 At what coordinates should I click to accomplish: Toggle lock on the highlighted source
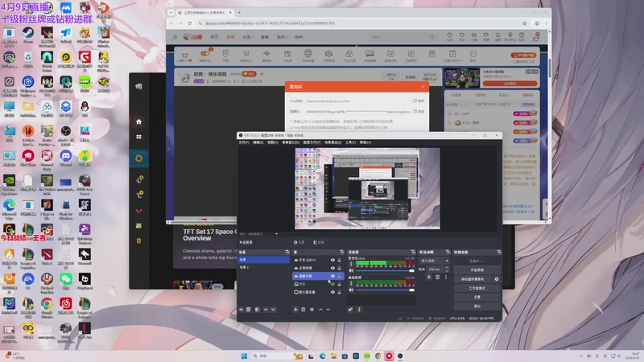(339, 276)
